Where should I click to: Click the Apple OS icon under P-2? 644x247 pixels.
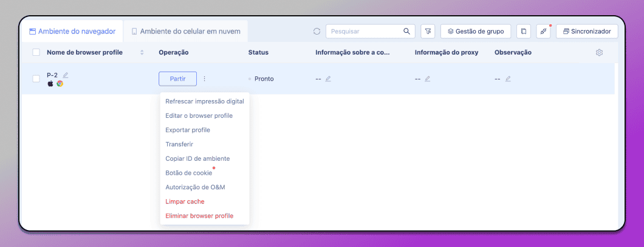pyautogui.click(x=50, y=83)
